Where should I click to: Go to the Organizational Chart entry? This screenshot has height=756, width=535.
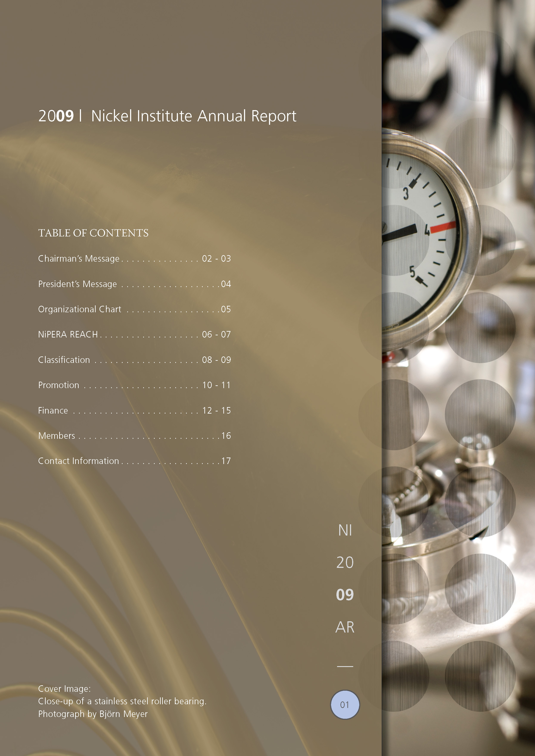click(x=80, y=309)
